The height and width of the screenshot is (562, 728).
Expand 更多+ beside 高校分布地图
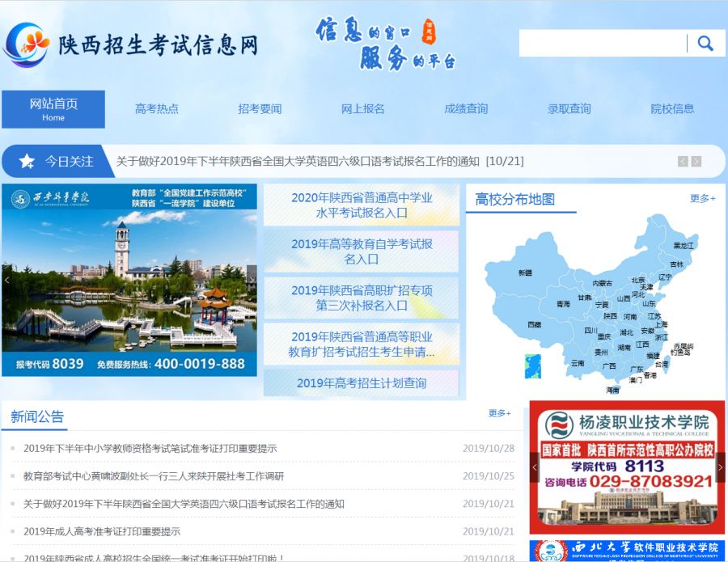pyautogui.click(x=700, y=198)
